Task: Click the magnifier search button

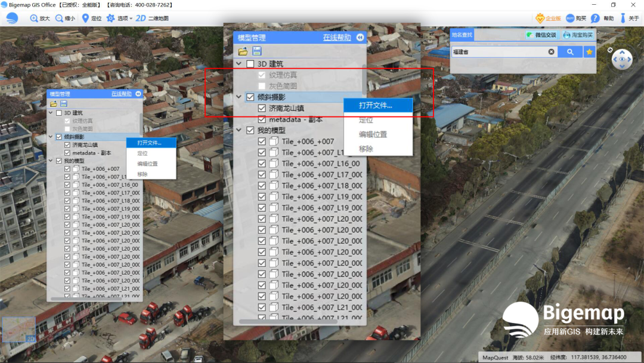Action: 570,52
